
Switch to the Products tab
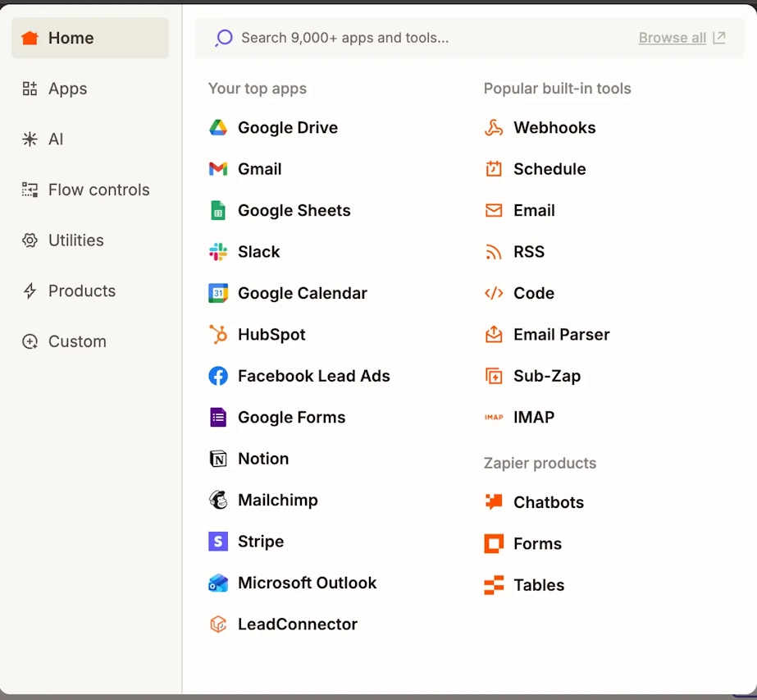90,291
